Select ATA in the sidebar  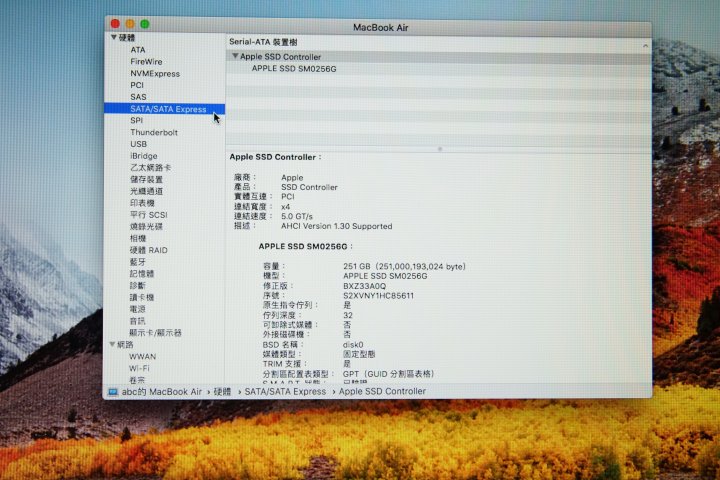tap(137, 50)
